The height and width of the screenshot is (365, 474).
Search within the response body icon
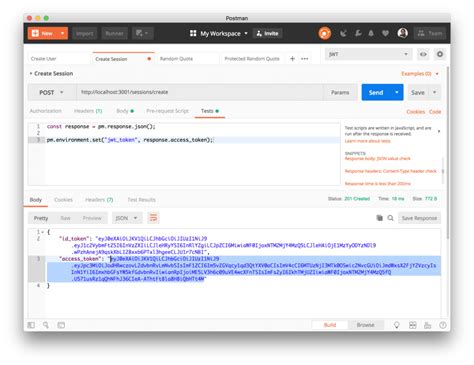pyautogui.click(x=390, y=218)
